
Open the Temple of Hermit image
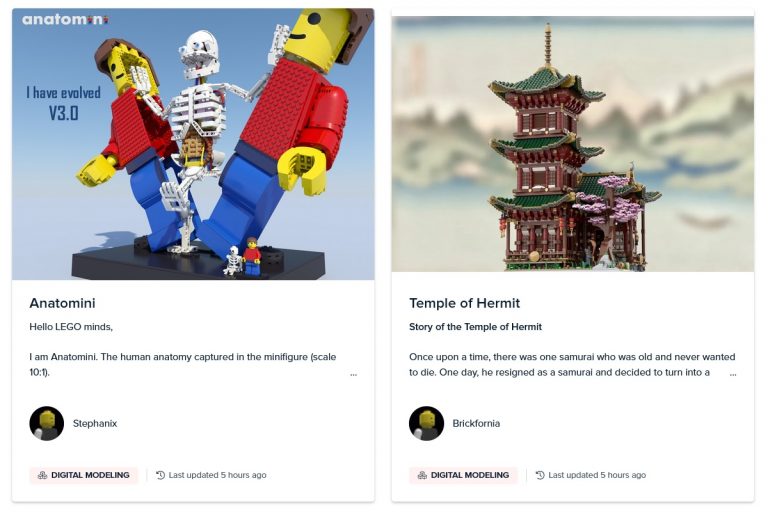[x=573, y=144]
